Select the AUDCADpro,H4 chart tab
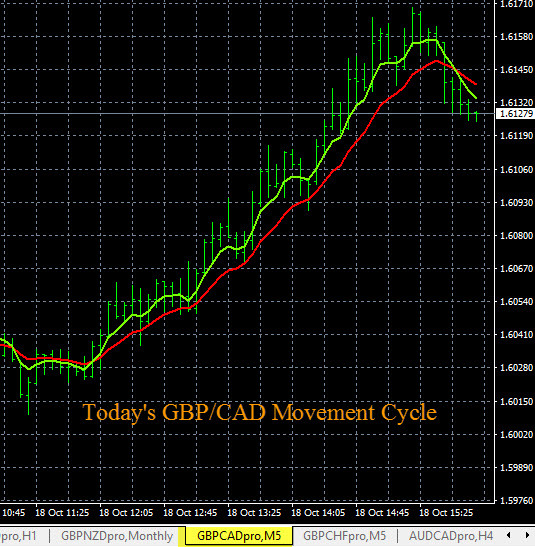This screenshot has width=535, height=547. [x=451, y=536]
